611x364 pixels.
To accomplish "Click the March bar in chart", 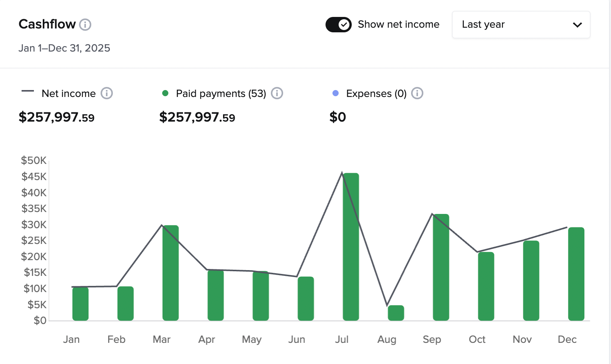I will 171,273.
